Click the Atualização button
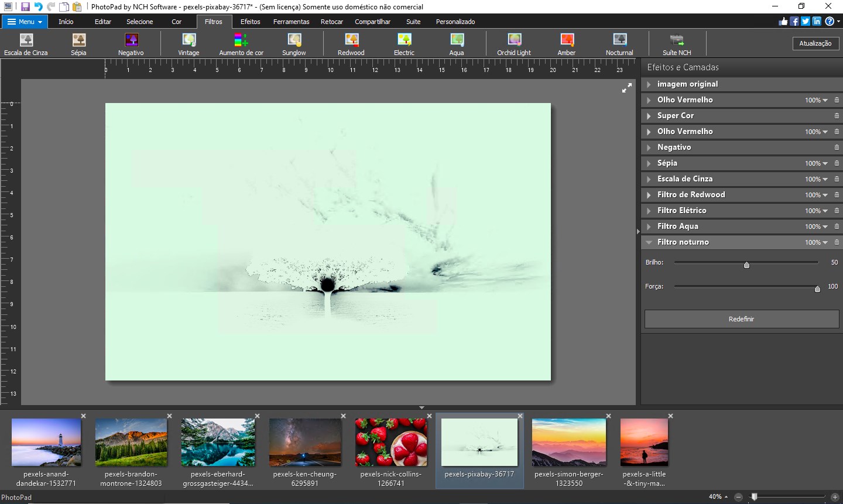 coord(815,43)
